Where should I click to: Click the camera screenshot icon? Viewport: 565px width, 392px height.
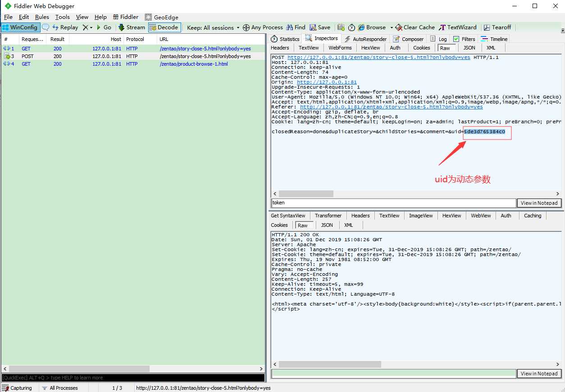tap(341, 27)
